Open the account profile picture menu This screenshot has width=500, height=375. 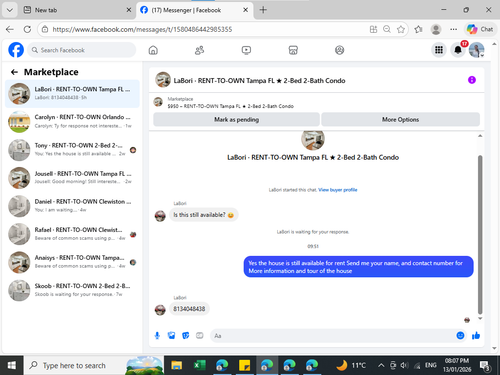(477, 50)
